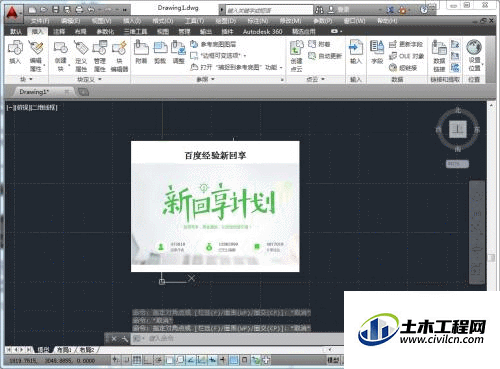The height and width of the screenshot is (369, 500).
Task: Click viewport label 俯视 view control
Action: coord(22,107)
